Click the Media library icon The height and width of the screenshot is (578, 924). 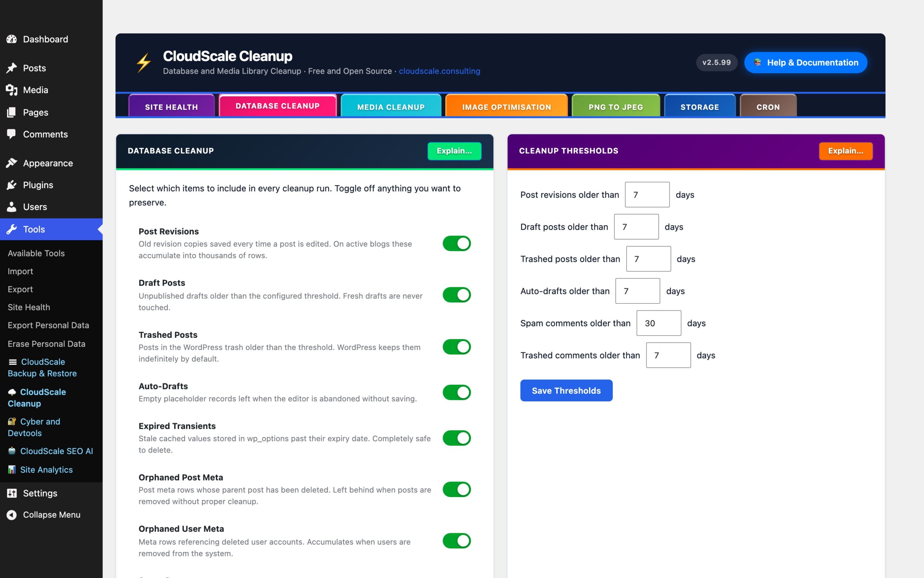tap(12, 90)
